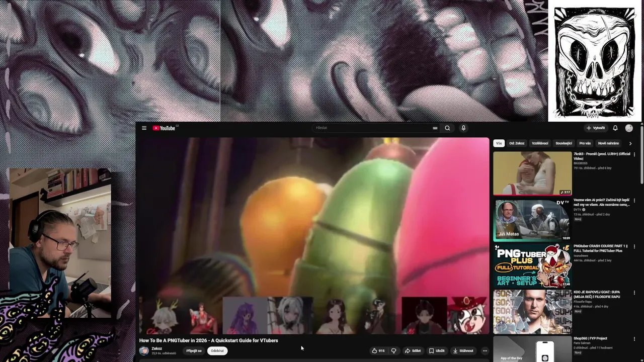Click the skull artwork in the stream overlay
Image resolution: width=644 pixels, height=362 pixels.
coord(594,63)
